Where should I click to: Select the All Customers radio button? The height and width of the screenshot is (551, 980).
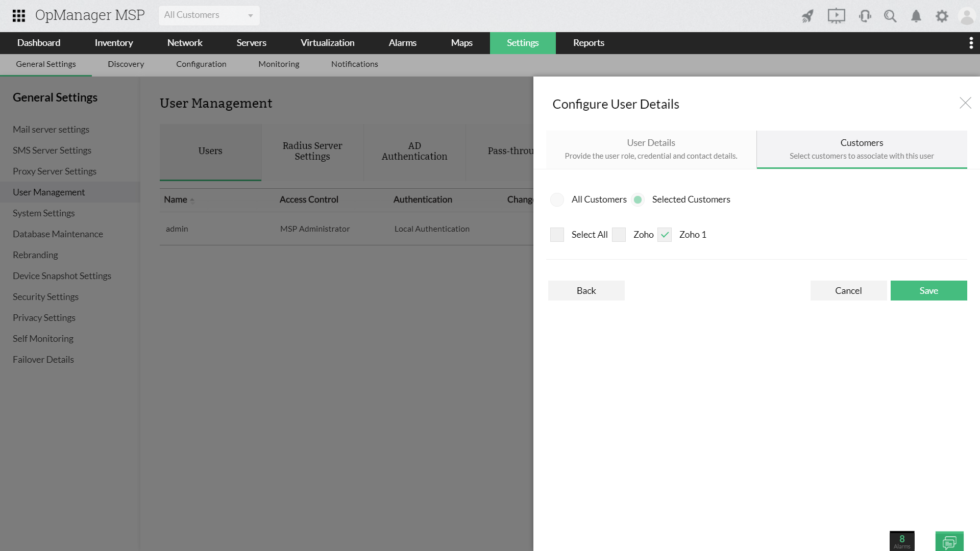pyautogui.click(x=557, y=199)
